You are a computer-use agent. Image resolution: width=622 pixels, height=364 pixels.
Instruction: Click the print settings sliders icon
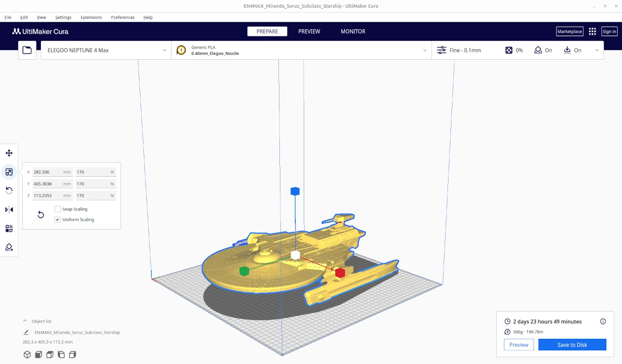click(442, 50)
